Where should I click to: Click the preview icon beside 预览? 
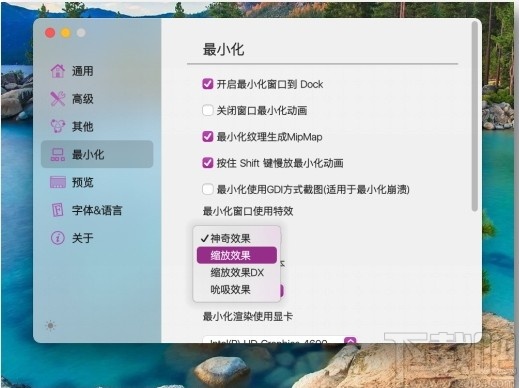[58, 182]
